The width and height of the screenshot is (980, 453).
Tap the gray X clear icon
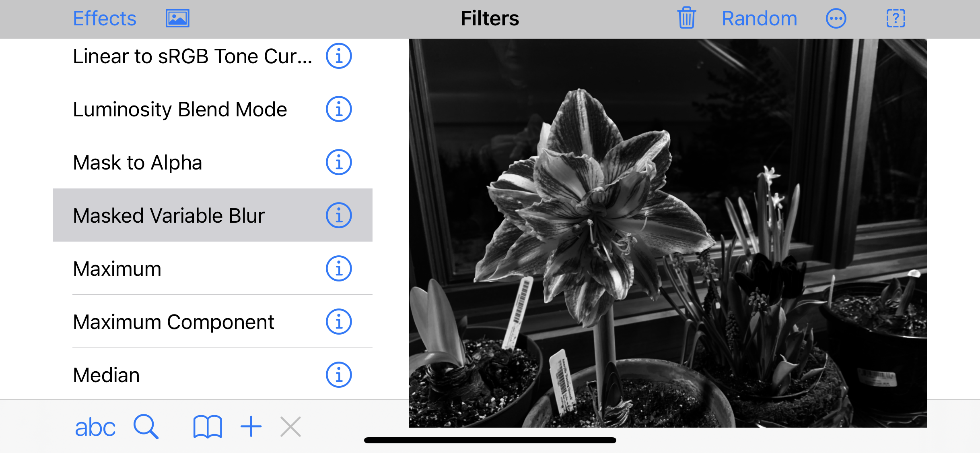(290, 426)
